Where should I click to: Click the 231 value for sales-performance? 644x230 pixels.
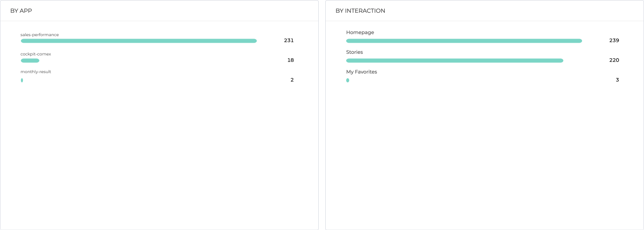(289, 40)
